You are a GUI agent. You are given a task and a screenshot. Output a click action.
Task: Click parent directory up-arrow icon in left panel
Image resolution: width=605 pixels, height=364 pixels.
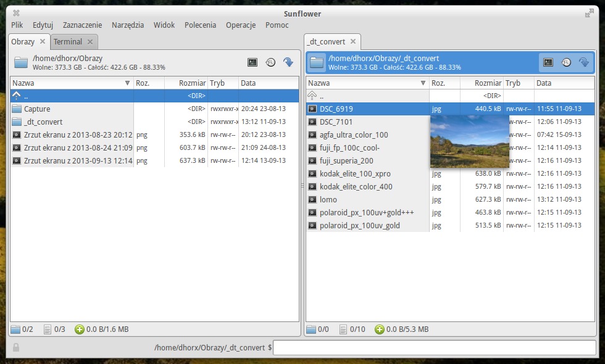point(16,95)
